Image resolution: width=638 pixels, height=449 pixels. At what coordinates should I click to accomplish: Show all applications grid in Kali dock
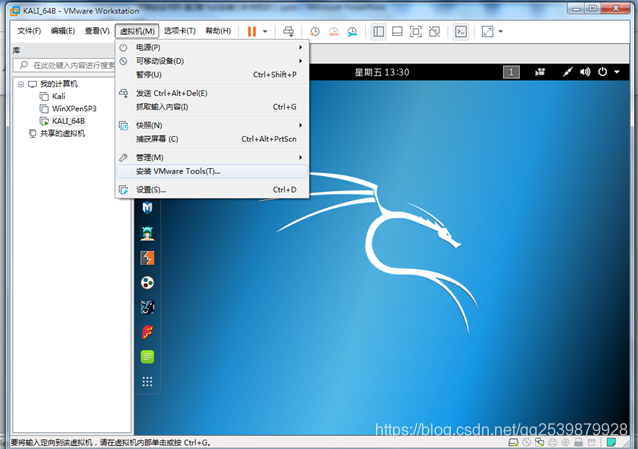point(147,382)
